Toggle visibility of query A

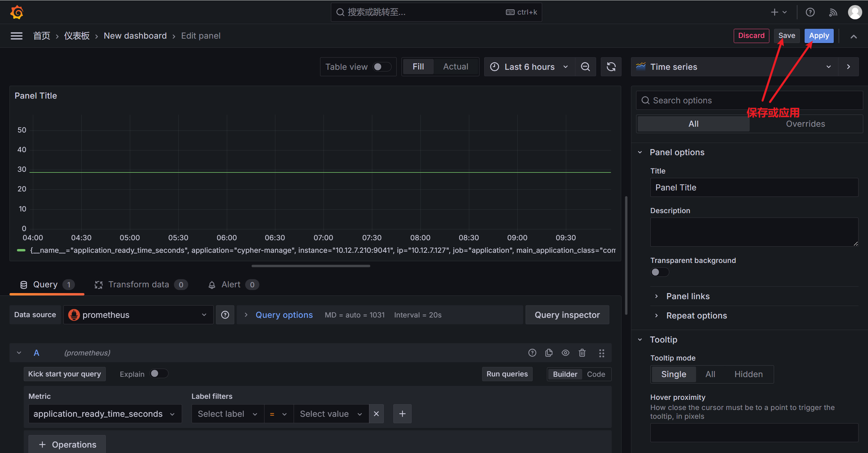point(566,353)
